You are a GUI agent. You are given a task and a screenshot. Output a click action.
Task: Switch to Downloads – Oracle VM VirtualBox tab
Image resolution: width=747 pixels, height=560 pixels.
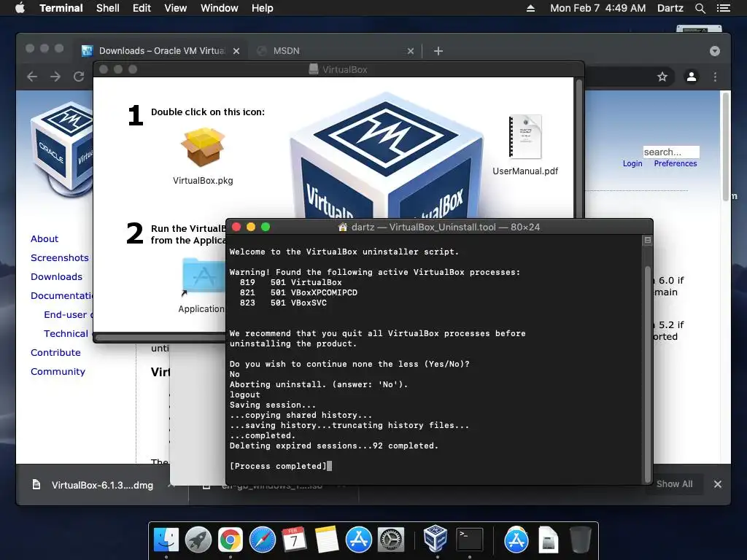click(161, 51)
